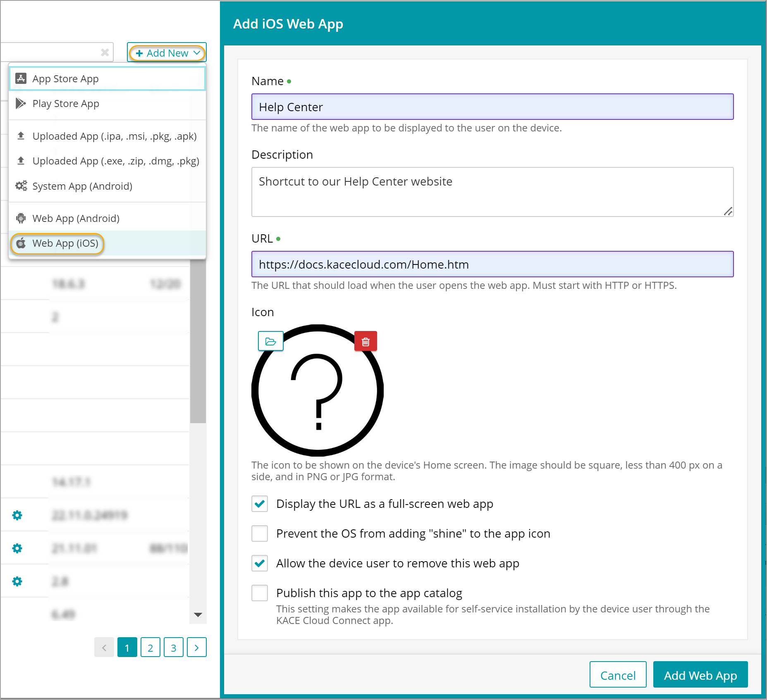Click the Add Web App button

pos(700,675)
